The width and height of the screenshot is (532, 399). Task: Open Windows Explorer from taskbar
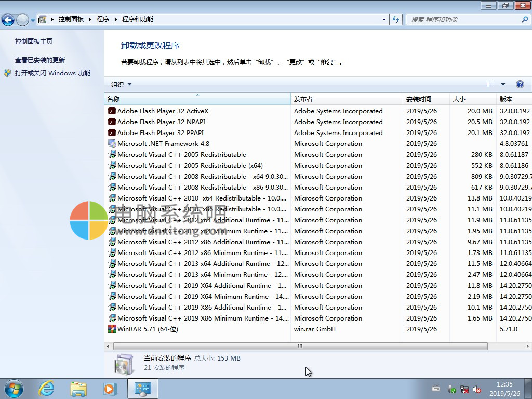coord(78,389)
